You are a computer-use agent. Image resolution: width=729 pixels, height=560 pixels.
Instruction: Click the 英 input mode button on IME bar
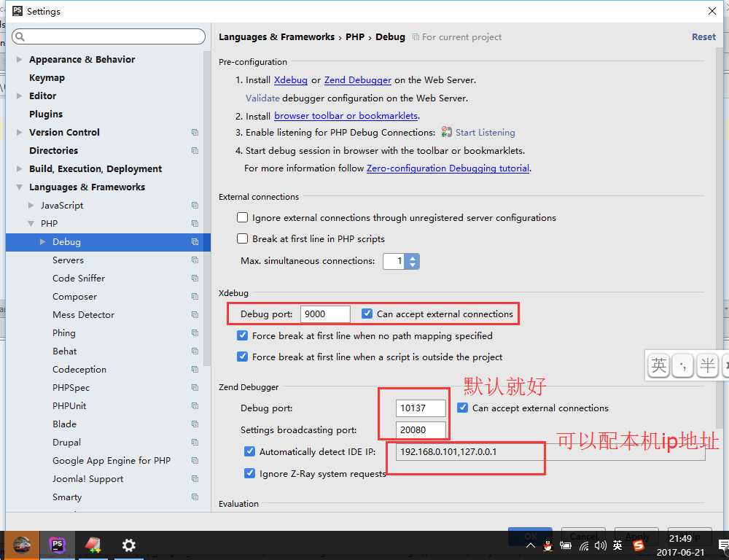[658, 365]
